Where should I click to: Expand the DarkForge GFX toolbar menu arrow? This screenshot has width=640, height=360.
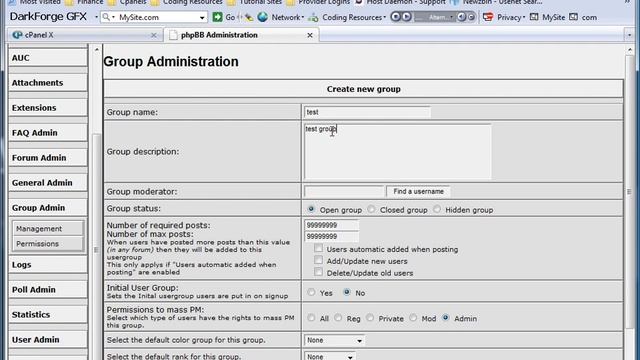click(96, 17)
